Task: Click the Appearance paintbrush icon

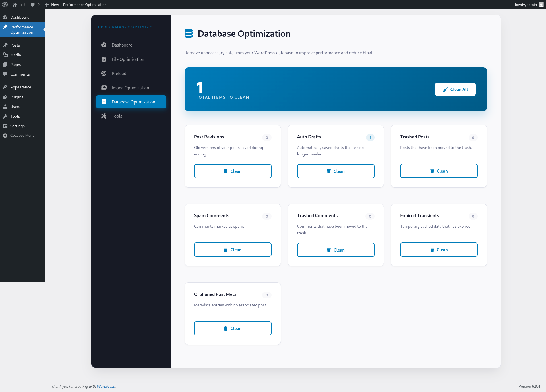Action: tap(6, 87)
